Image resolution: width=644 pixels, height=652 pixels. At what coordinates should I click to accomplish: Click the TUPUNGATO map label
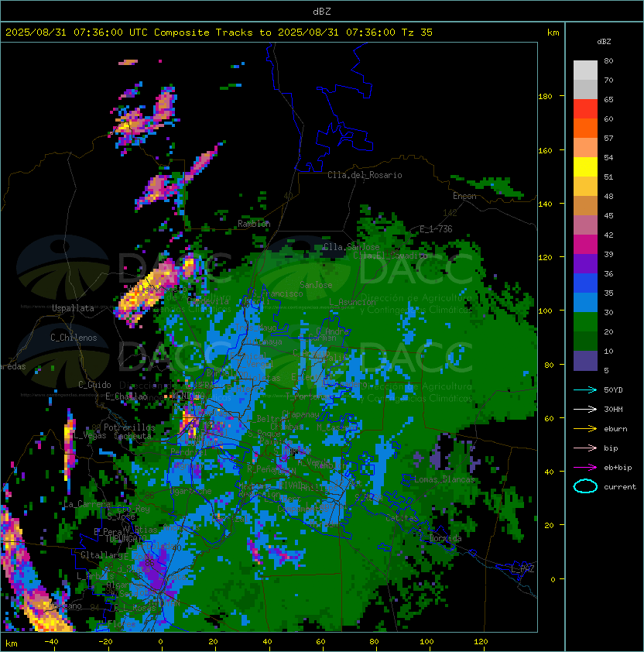click(x=126, y=539)
